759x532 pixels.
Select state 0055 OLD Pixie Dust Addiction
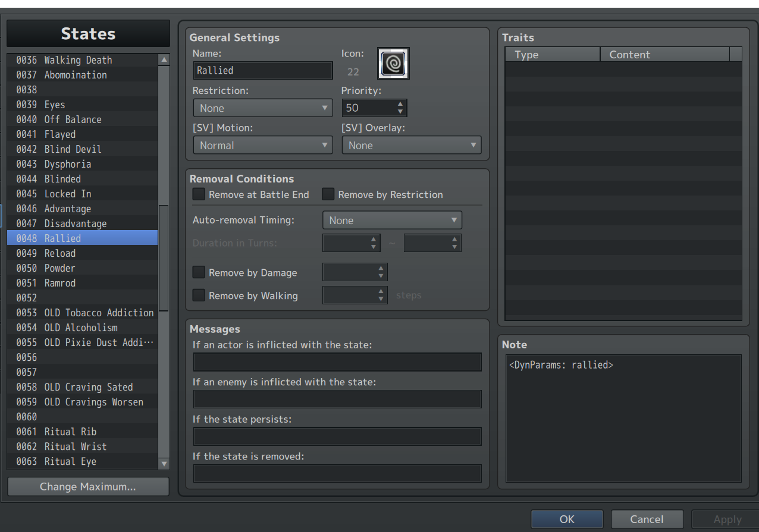tap(83, 342)
